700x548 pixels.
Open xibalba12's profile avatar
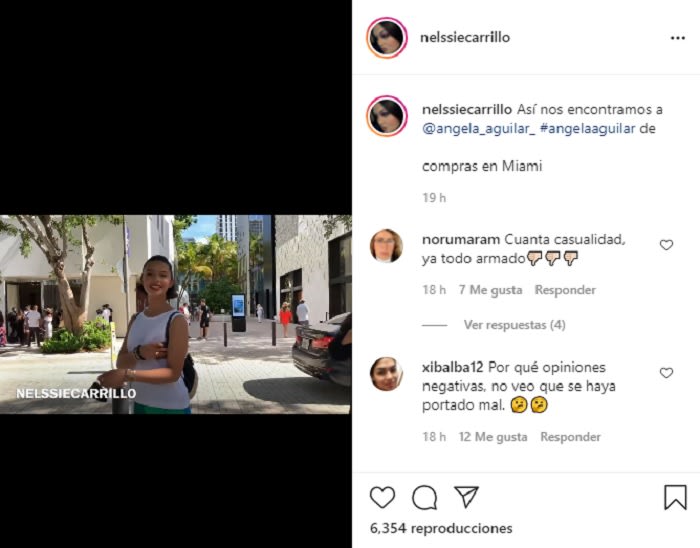[387, 374]
